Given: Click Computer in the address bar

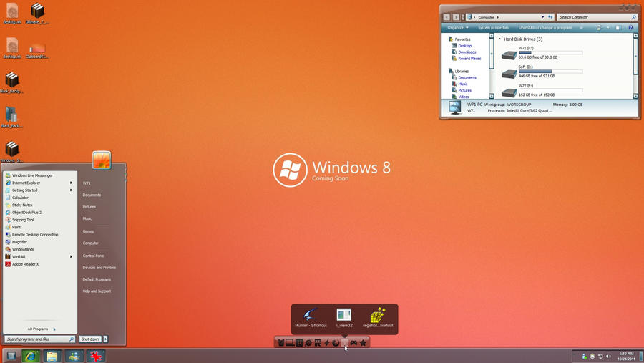Looking at the screenshot, I should 487,17.
